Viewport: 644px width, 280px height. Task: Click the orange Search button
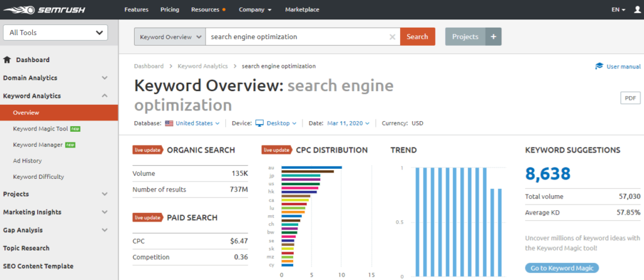[418, 36]
